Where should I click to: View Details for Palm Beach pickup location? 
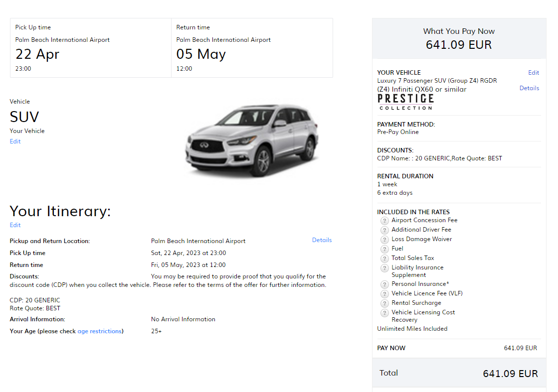tap(322, 240)
